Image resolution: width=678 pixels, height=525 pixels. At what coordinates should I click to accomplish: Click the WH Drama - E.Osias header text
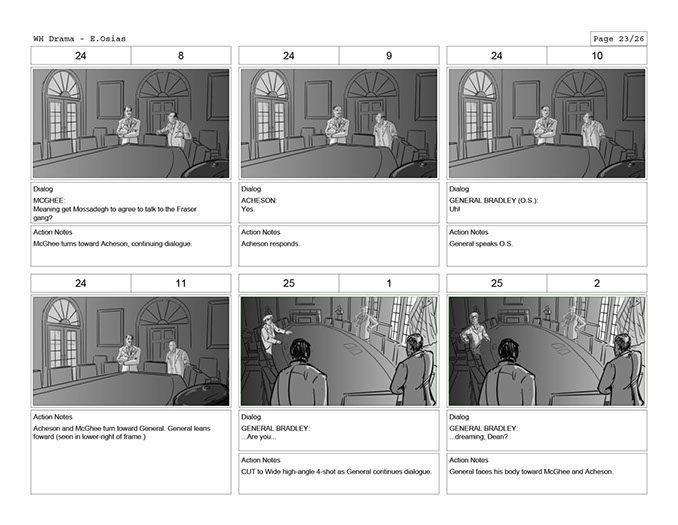tap(80, 38)
